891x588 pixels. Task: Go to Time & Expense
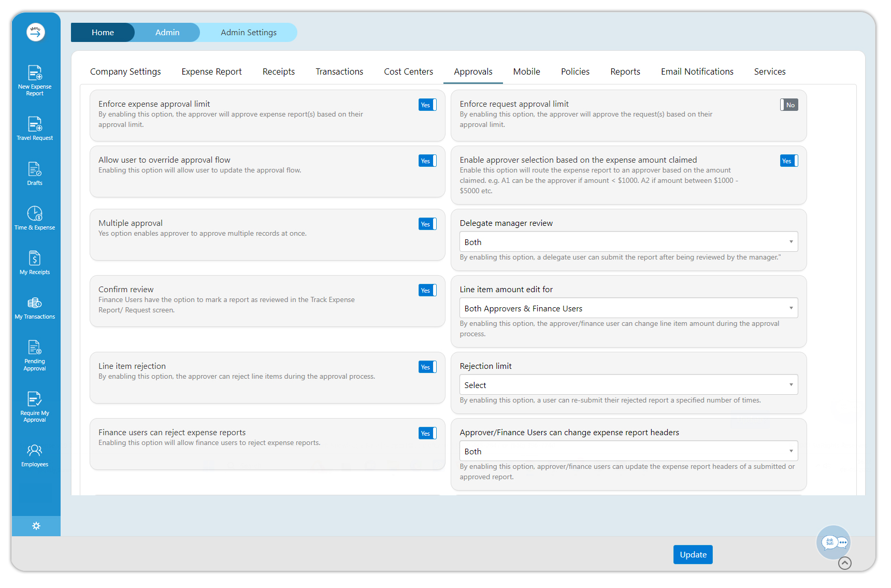click(35, 218)
